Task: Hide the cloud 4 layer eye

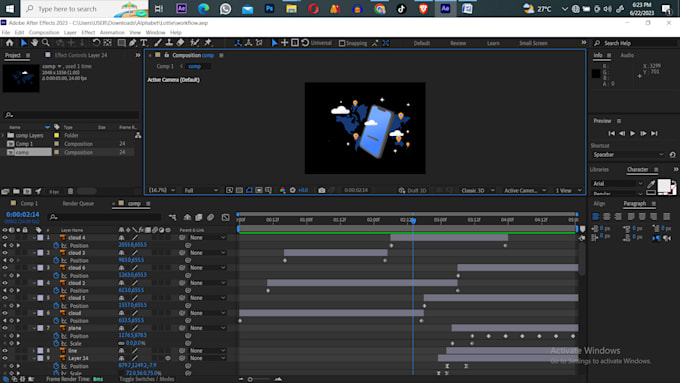Action: coord(5,238)
